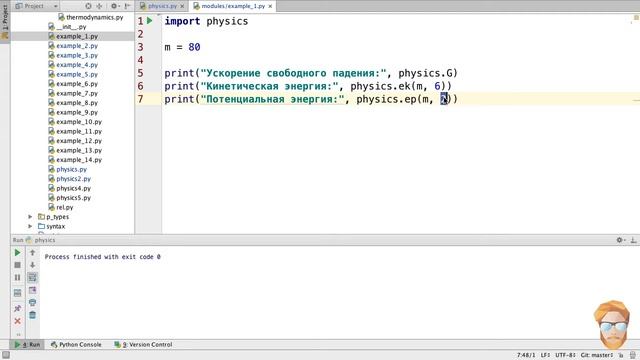Toggle the vertical 1: Project tool window tab
Viewport: 640px width, 360px height.
point(5,22)
